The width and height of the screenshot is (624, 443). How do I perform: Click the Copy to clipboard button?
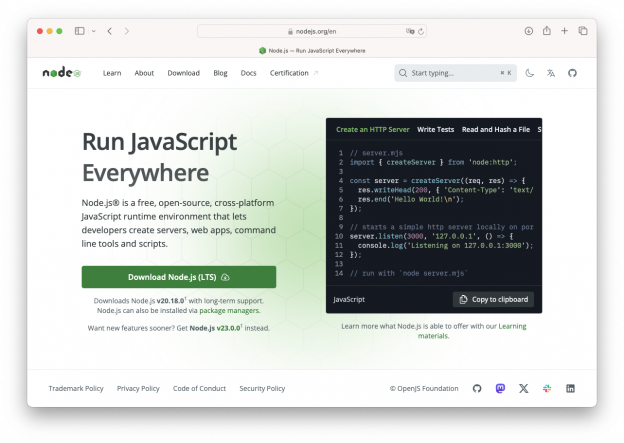(493, 299)
